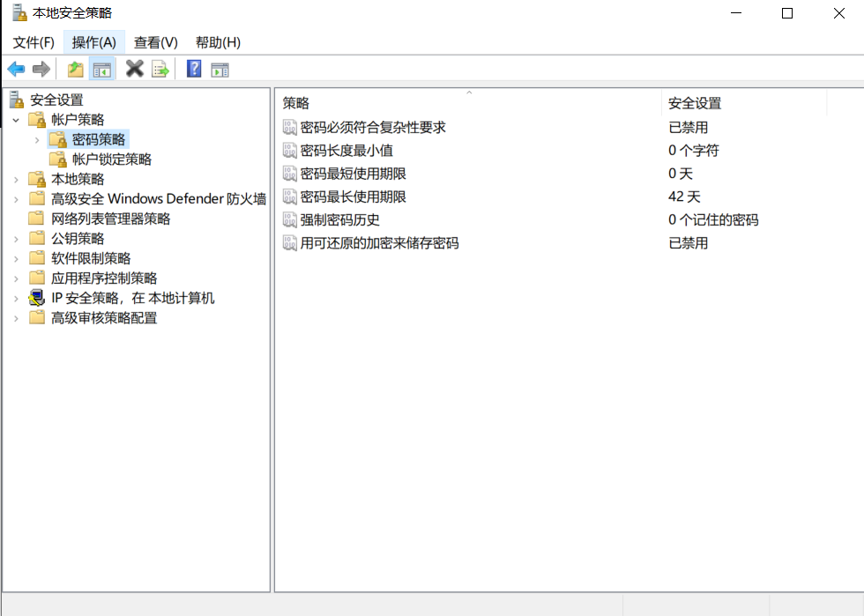The height and width of the screenshot is (616, 864).
Task: Click the icon beside 密码必须符合复杂性要求
Action: coord(290,127)
